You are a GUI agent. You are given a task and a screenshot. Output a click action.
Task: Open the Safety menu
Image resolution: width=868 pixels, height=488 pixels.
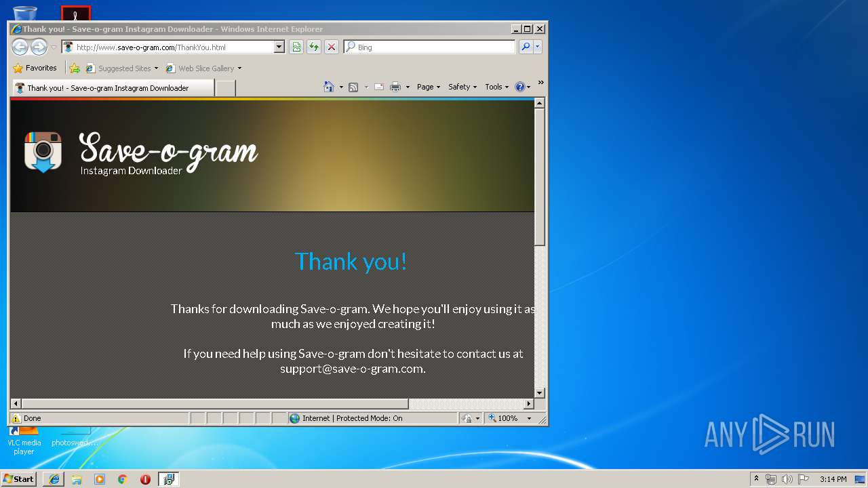[x=462, y=87]
